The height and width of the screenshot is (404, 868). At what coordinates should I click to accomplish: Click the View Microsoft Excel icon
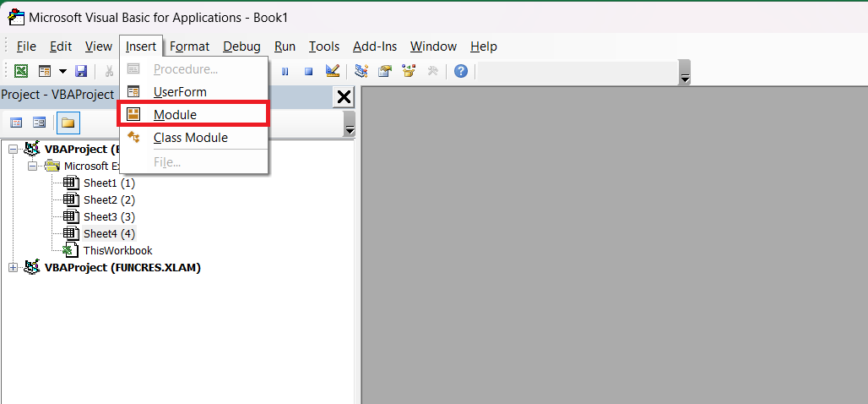[21, 71]
